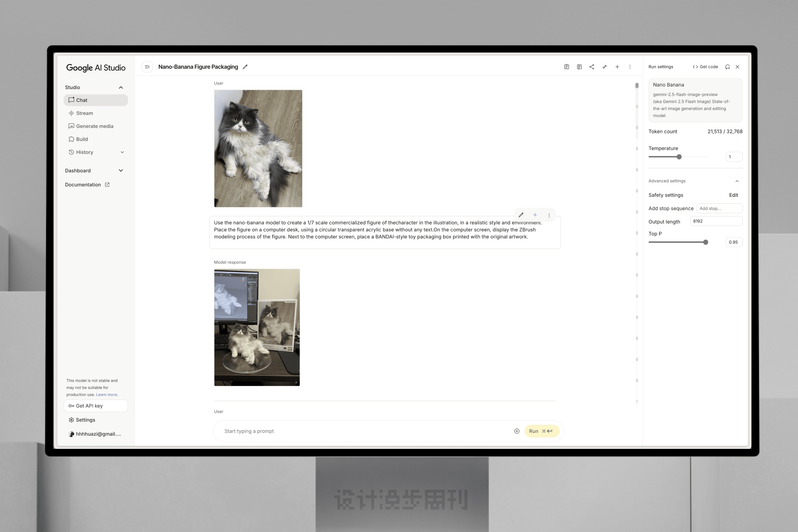Expand the History dropdown arrow
798x532 pixels.
[x=122, y=152]
